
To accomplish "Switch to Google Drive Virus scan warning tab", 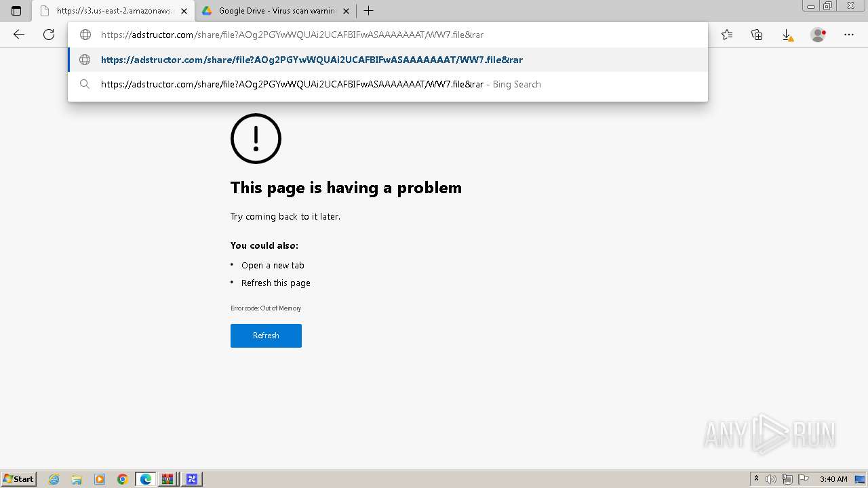I will pos(277,11).
